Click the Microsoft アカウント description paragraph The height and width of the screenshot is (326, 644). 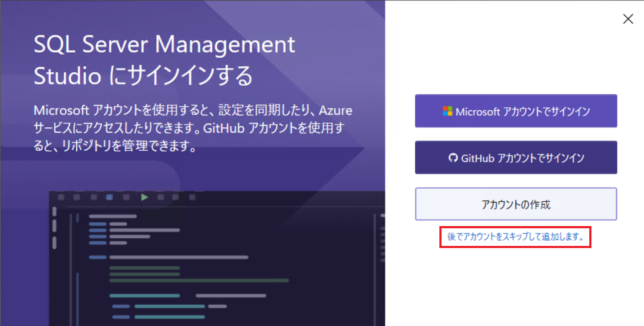pyautogui.click(x=192, y=128)
